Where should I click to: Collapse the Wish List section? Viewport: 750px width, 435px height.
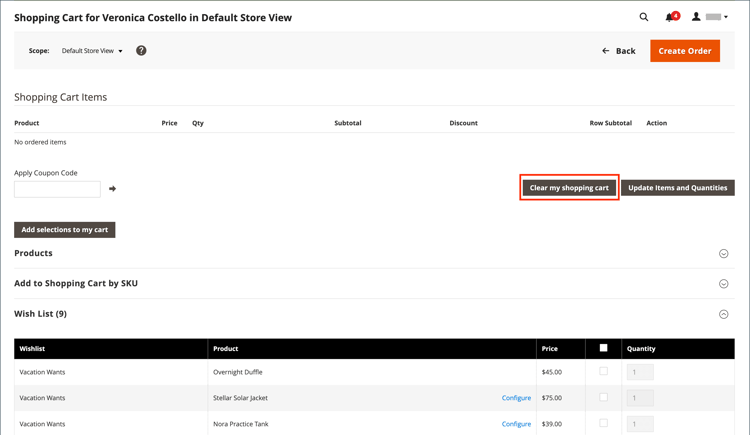(x=724, y=314)
